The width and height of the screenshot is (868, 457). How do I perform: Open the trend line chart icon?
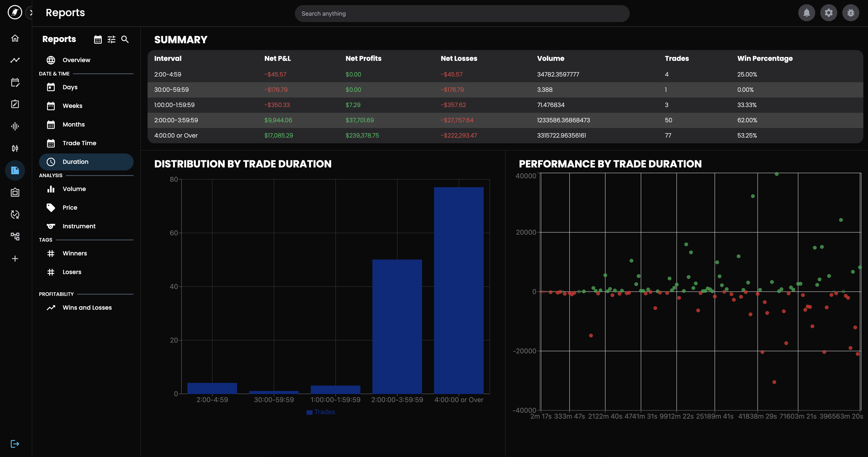coord(15,60)
